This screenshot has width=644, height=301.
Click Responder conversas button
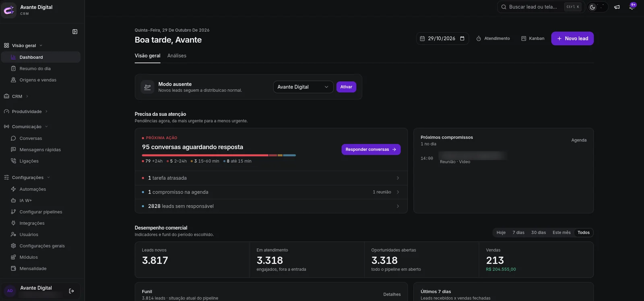(371, 149)
